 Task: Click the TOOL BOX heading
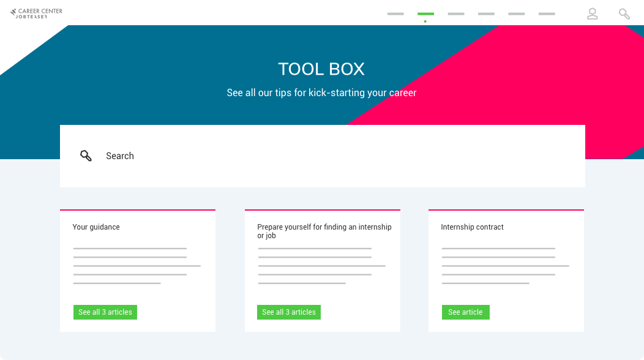tap(321, 69)
